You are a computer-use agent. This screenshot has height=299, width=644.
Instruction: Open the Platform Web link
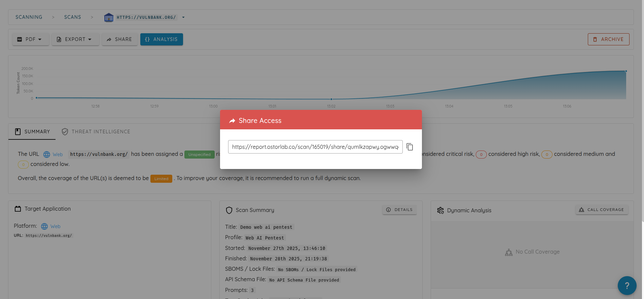point(56,226)
